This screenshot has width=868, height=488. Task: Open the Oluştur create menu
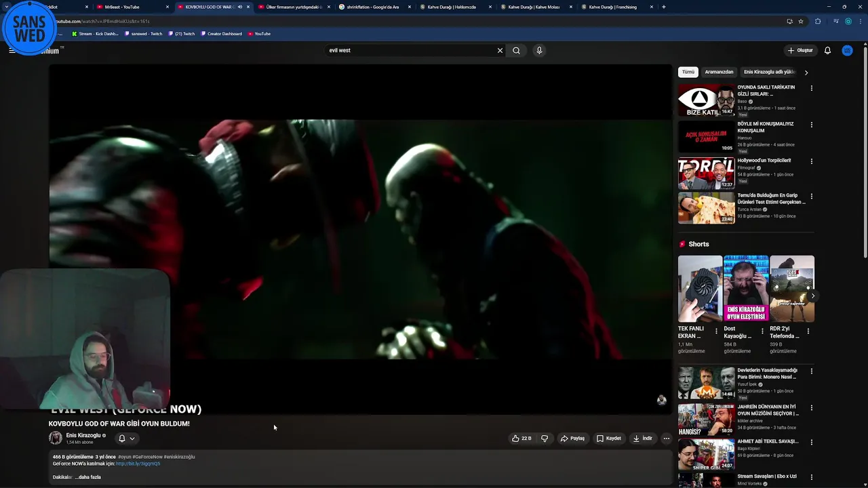click(x=800, y=50)
